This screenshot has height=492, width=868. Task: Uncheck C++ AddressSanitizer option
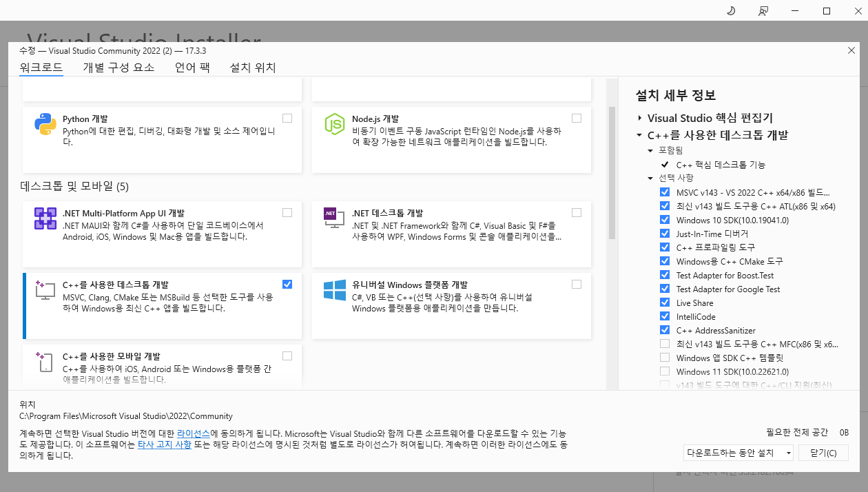[665, 330]
